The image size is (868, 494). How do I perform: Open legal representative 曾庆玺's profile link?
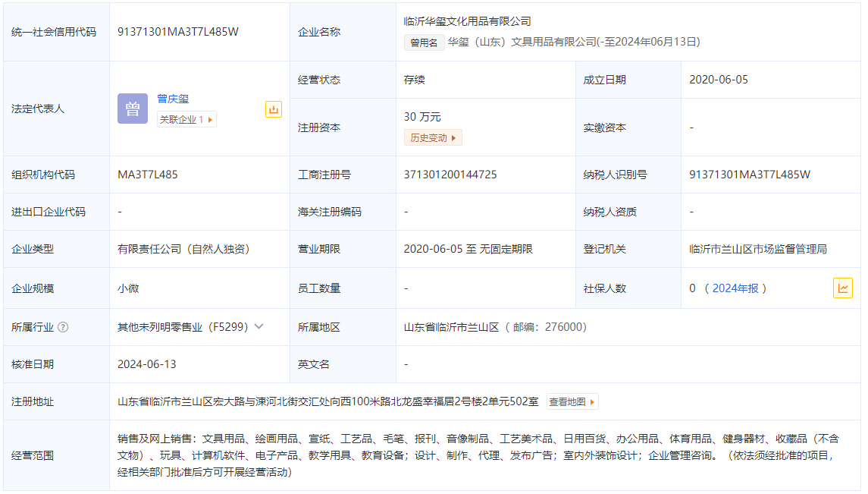pos(173,99)
